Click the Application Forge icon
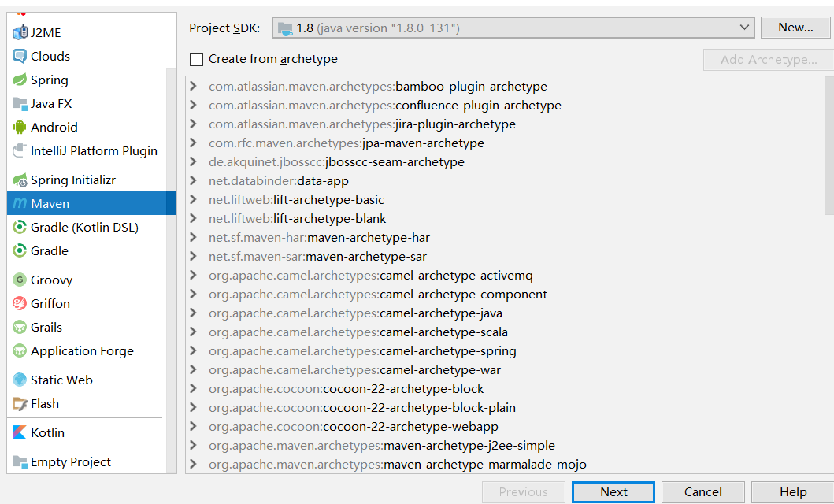 point(20,351)
